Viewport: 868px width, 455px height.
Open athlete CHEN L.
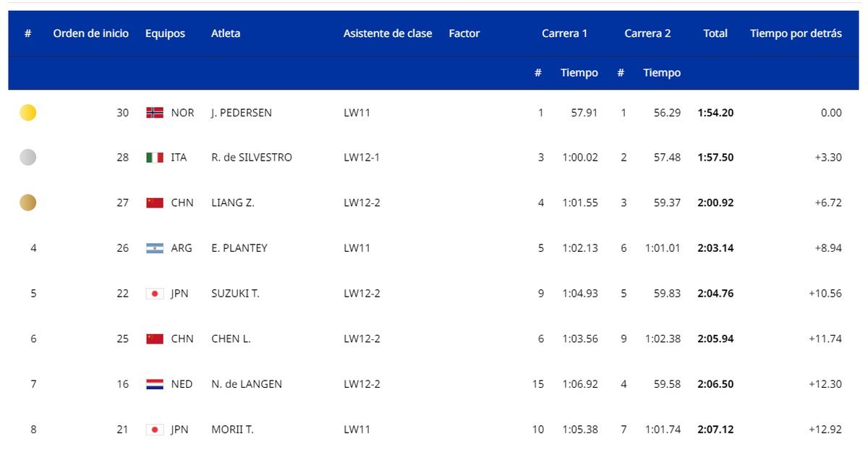[x=231, y=339]
